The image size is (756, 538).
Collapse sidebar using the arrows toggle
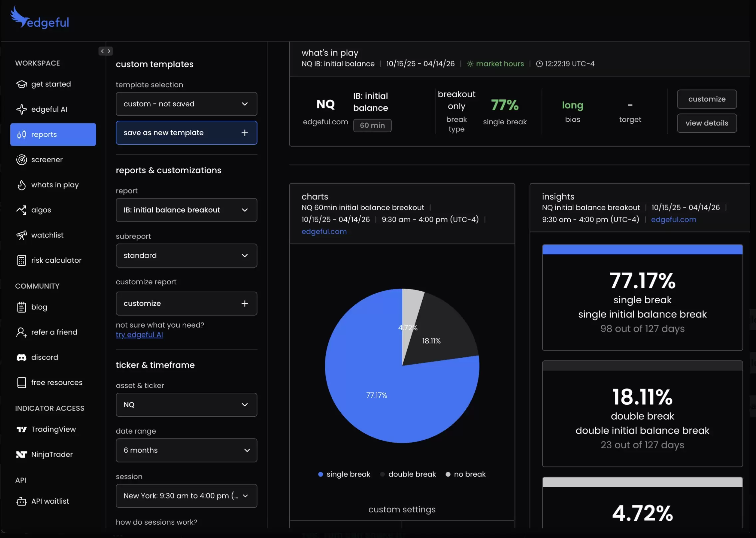tap(105, 51)
